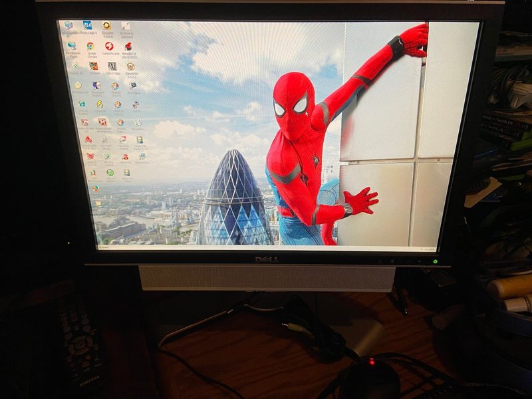The width and height of the screenshot is (532, 399).
Task: Open the dark screen-shaped shortcut icon
Action: tap(133, 86)
